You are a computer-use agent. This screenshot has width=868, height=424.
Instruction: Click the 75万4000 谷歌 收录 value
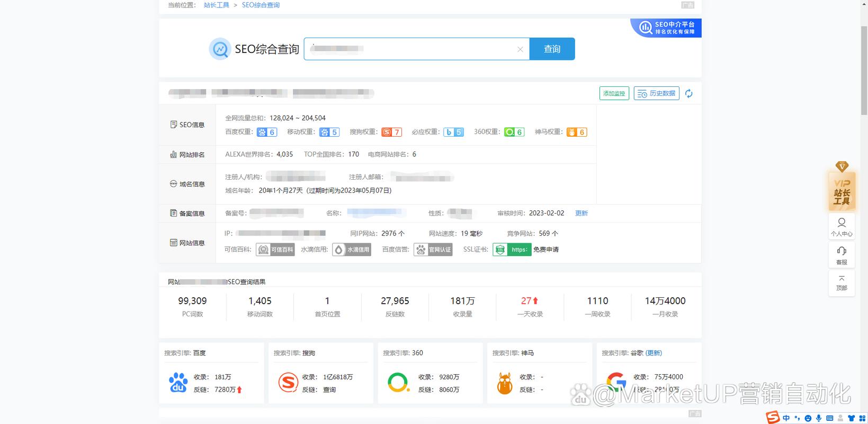pyautogui.click(x=668, y=377)
